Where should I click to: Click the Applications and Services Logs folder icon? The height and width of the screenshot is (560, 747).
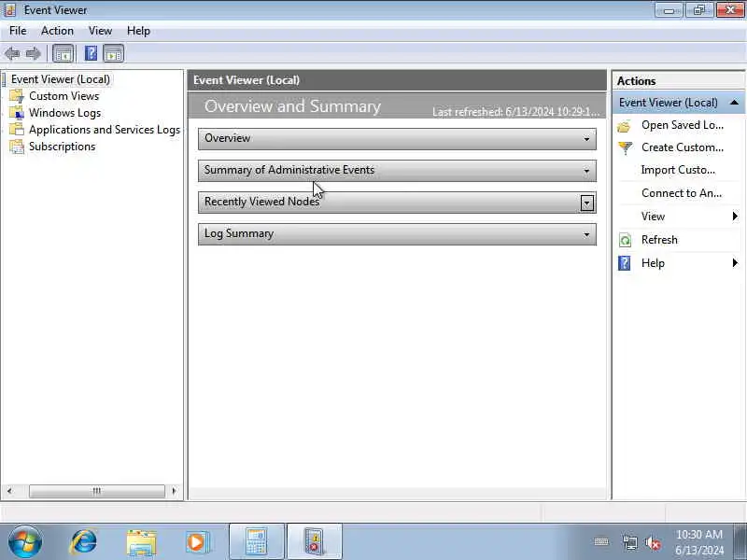17,130
